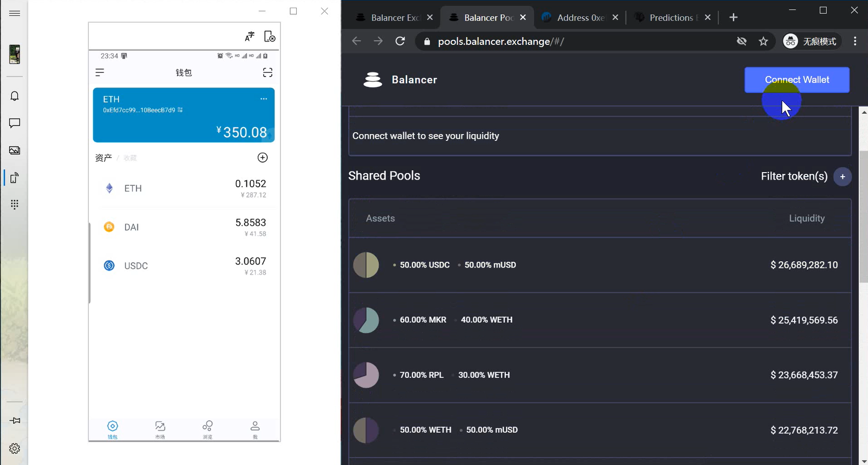This screenshot has width=868, height=465.
Task: Select the 我 profile bottom tab
Action: (x=255, y=430)
